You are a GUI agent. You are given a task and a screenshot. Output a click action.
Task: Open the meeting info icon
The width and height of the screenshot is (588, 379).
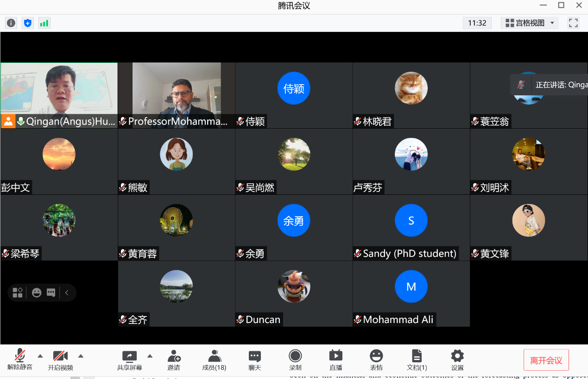pos(11,23)
